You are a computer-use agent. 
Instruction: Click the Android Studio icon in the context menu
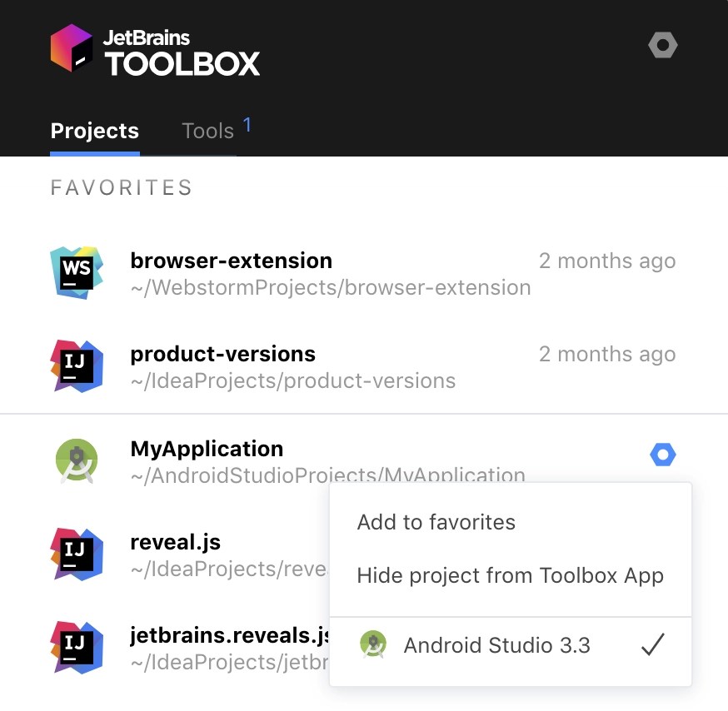tap(373, 644)
